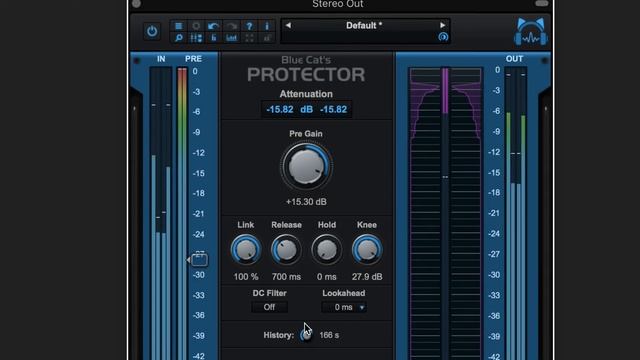Click the round blue preset options icon

click(443, 37)
